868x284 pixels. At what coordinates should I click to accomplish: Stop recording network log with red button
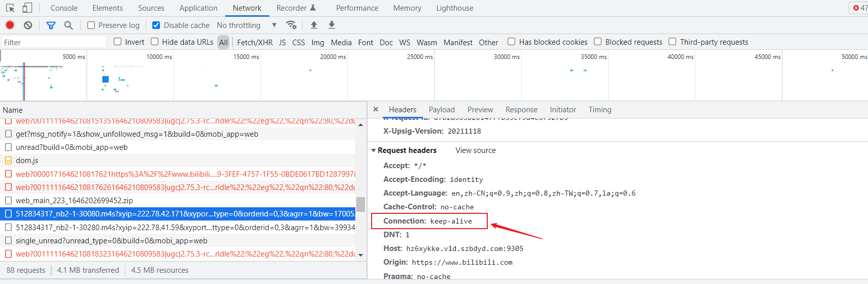pos(10,25)
